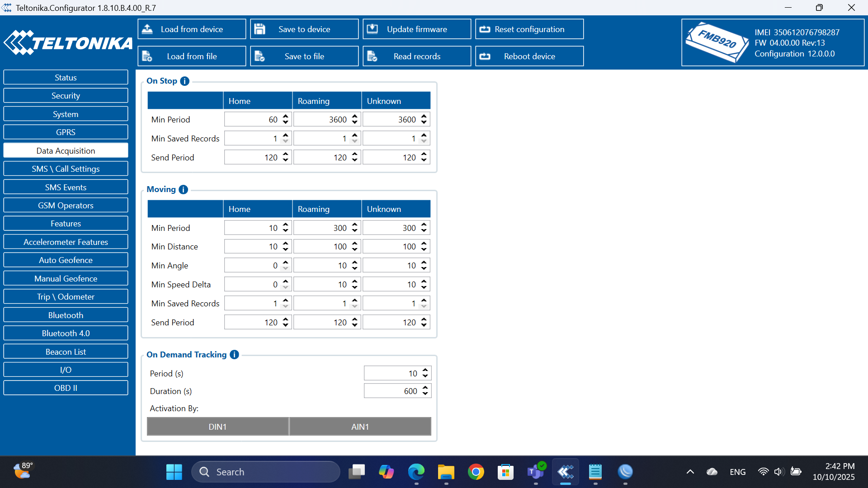Open On Demand Tracking info icon
Viewport: 868px width, 488px height.
coord(234,355)
